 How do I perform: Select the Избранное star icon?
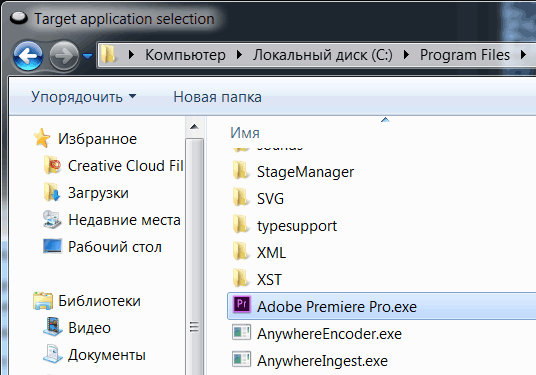click(42, 138)
